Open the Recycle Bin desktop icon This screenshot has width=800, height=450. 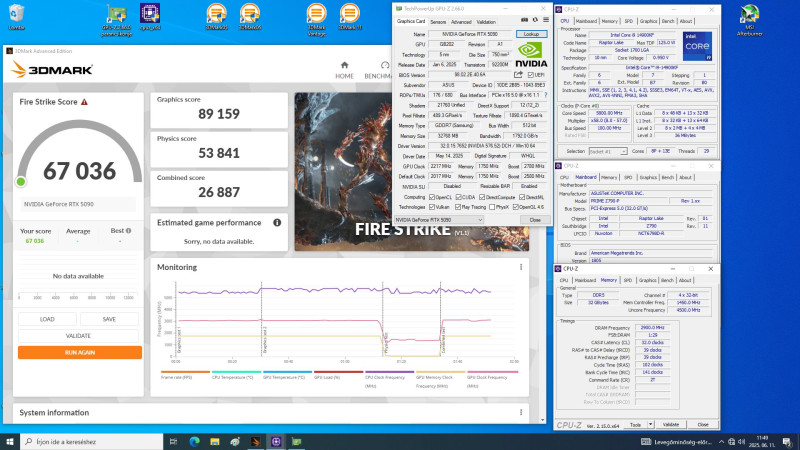point(16,16)
